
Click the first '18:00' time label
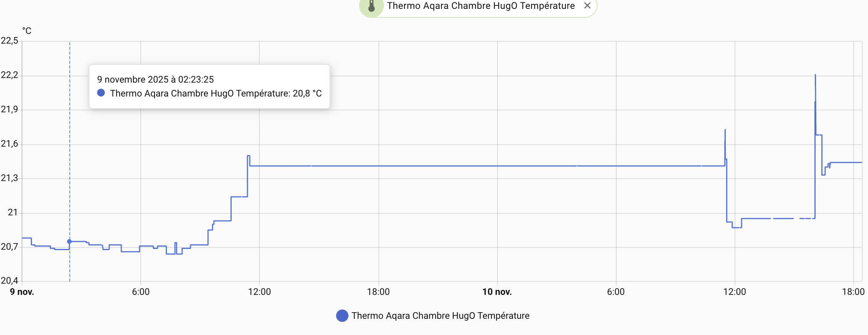(378, 292)
